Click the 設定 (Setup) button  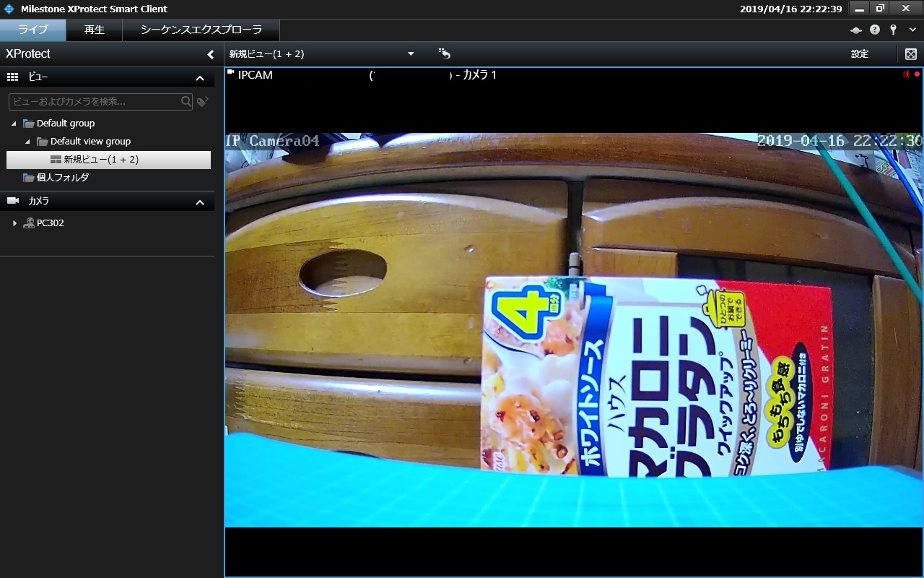point(860,54)
